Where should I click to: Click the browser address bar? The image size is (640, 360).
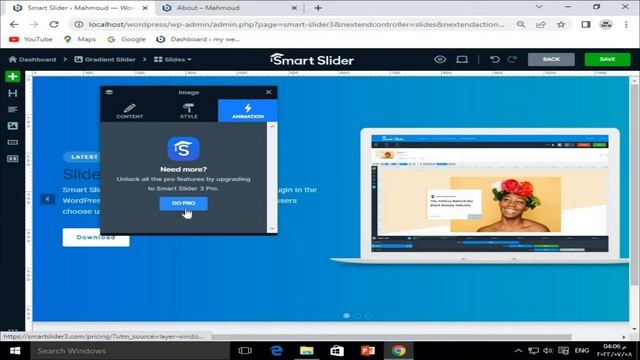(x=296, y=24)
